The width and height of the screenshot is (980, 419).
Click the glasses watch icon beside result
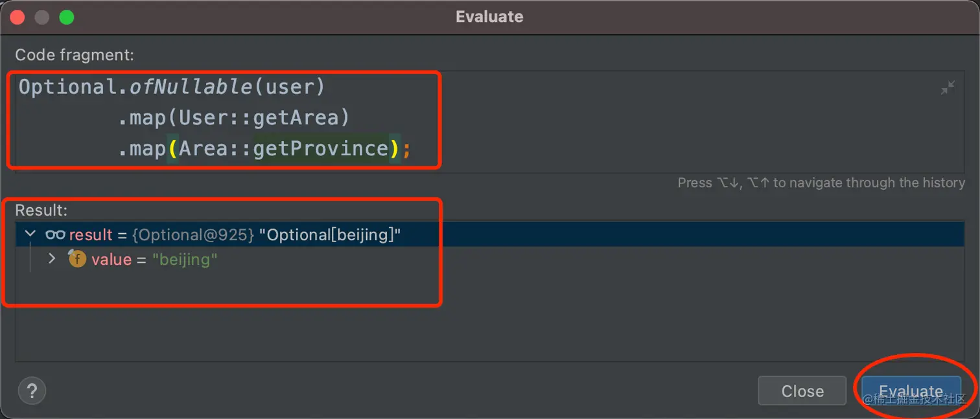point(55,234)
